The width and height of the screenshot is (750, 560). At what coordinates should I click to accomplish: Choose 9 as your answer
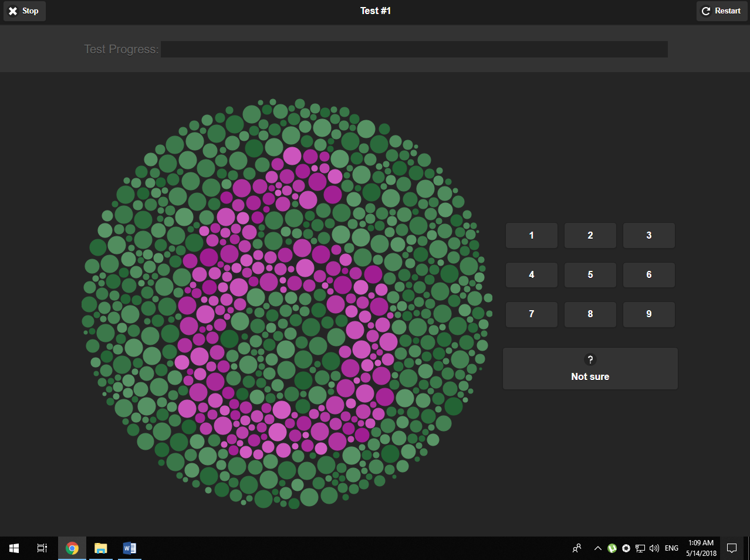click(x=648, y=314)
